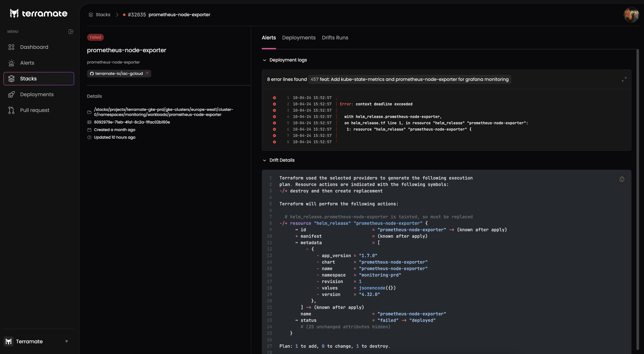Open Pull request from sidebar
Image resolution: width=644 pixels, height=354 pixels.
coord(34,110)
